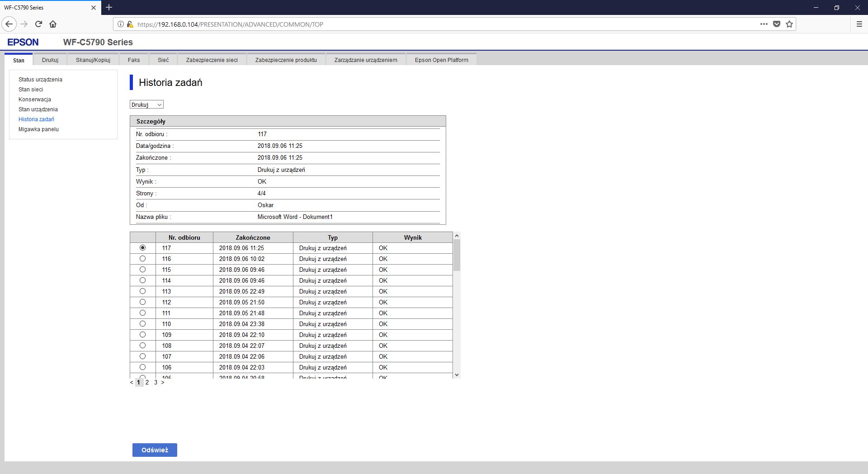The height and width of the screenshot is (474, 868).
Task: Open Migawka panelu in sidebar
Action: click(38, 129)
